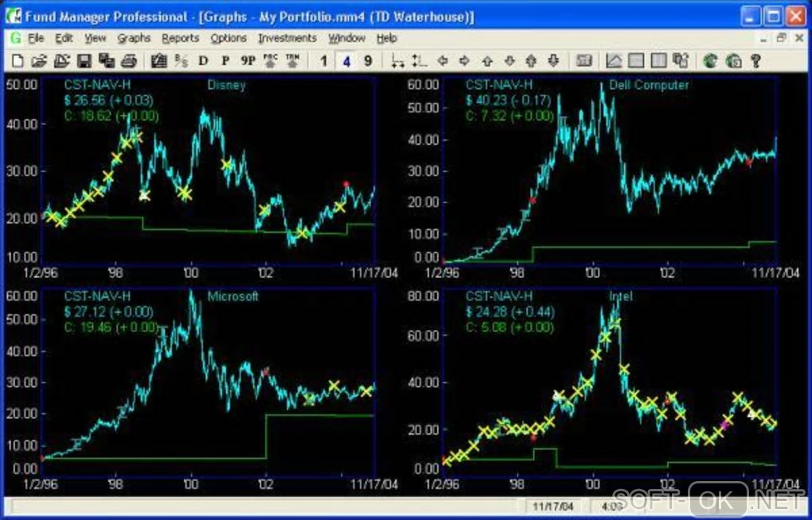Show one graph with 1 button
812x520 pixels.
[x=324, y=61]
